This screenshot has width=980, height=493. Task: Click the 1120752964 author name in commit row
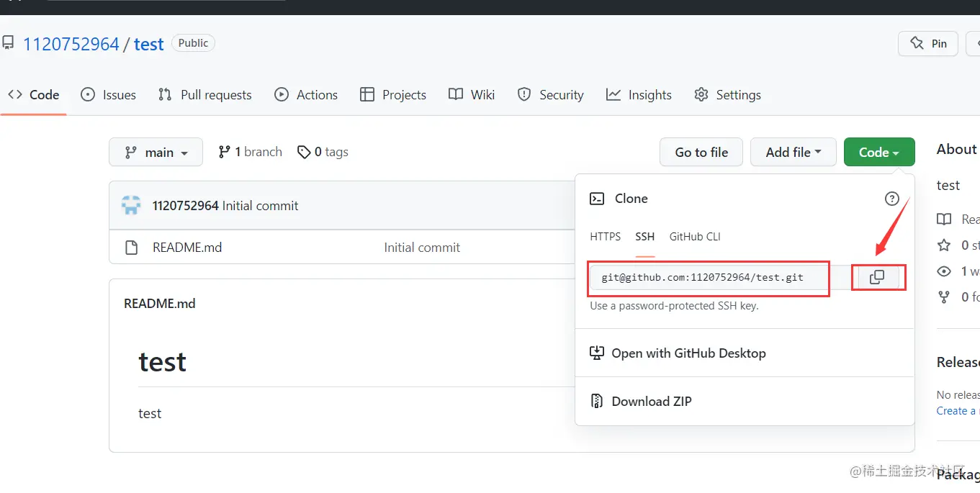point(185,206)
